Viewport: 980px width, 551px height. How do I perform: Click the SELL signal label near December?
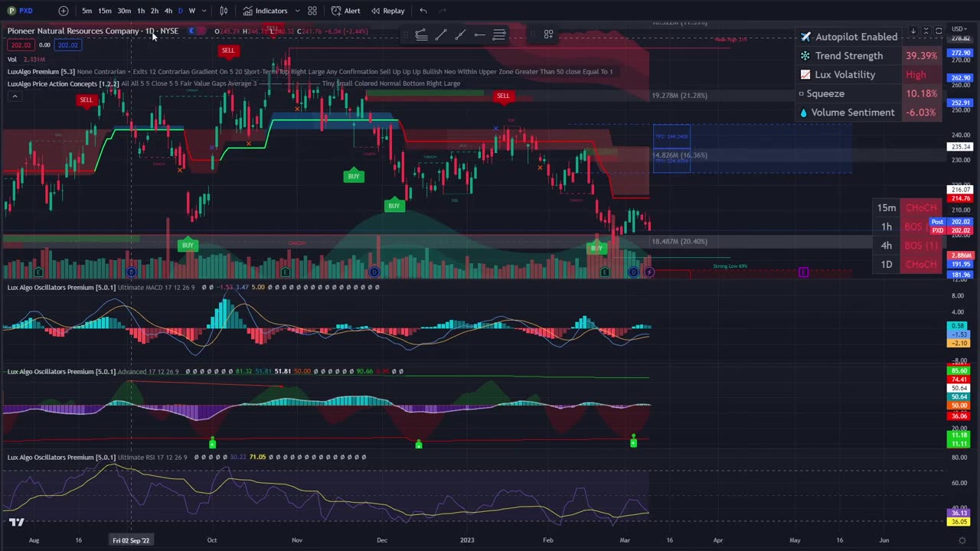pyautogui.click(x=503, y=96)
